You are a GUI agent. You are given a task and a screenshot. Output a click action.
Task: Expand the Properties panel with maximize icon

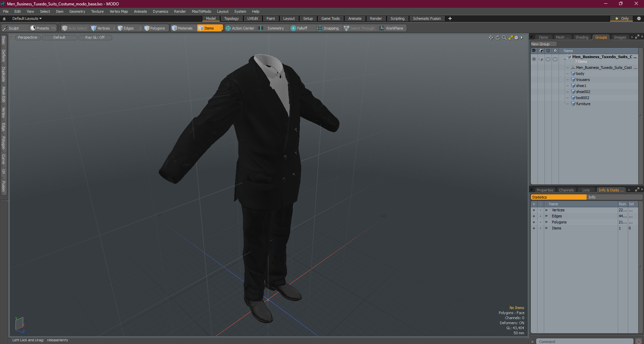pos(637,190)
